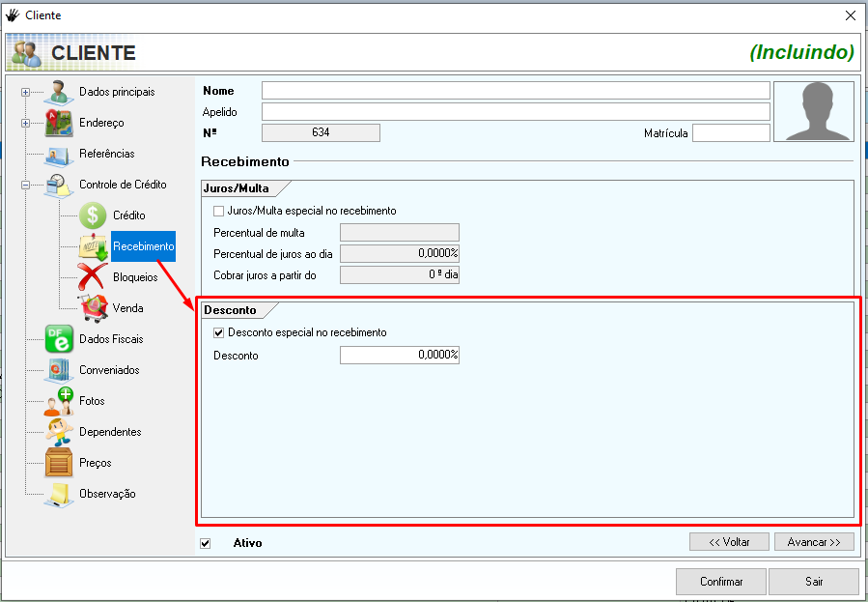The width and height of the screenshot is (868, 602).
Task: Click the Desconto percentage field
Action: (x=400, y=356)
